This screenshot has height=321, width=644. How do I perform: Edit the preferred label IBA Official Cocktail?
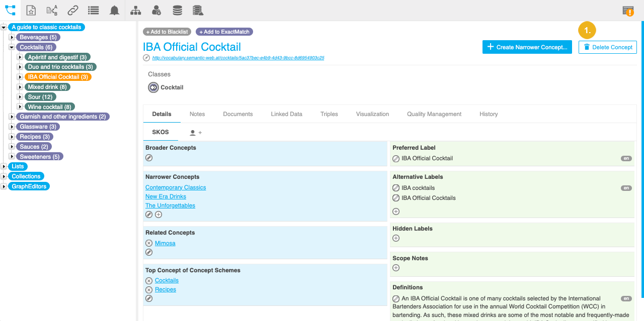(x=396, y=158)
